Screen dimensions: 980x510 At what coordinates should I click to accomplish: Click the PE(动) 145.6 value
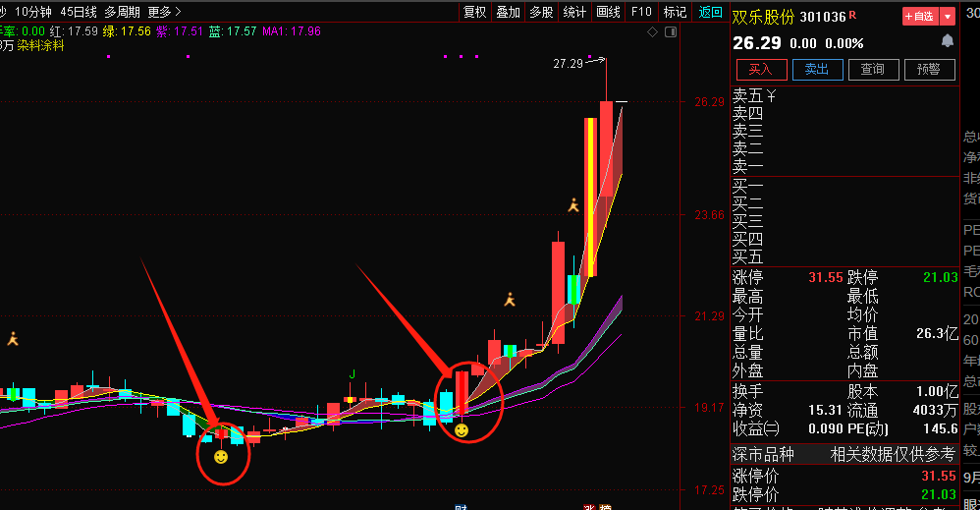point(941,429)
